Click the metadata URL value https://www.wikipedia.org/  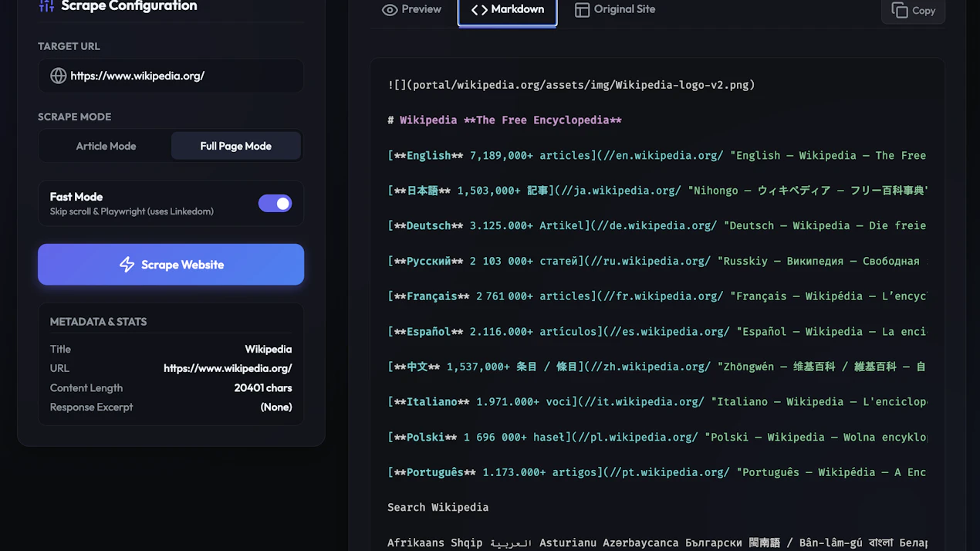point(228,368)
